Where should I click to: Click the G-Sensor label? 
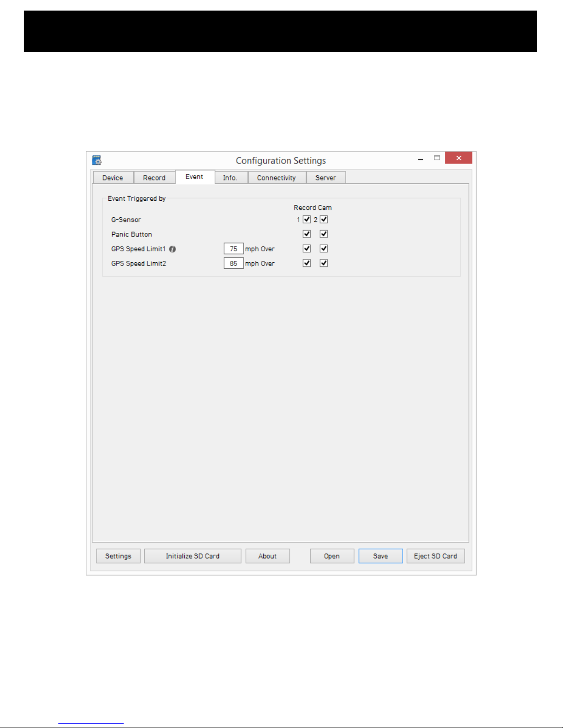tap(126, 220)
